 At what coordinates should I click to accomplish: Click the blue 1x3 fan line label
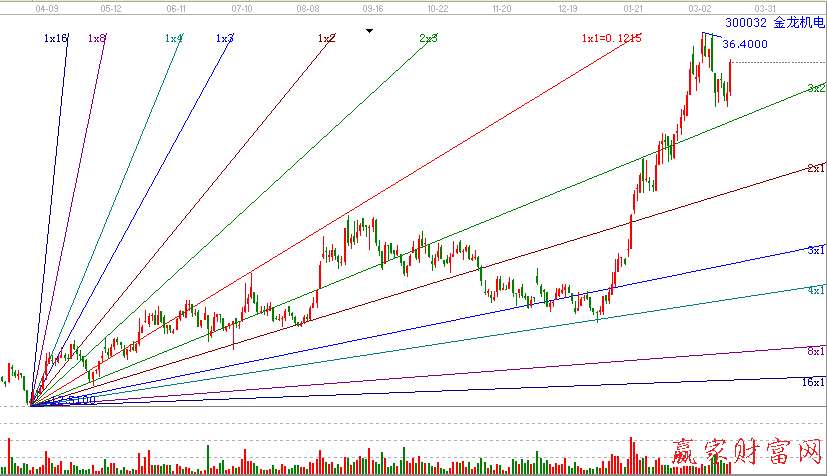(x=225, y=38)
